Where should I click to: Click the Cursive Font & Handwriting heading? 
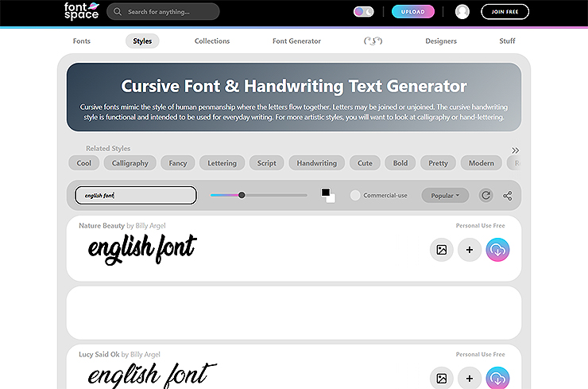click(x=294, y=86)
